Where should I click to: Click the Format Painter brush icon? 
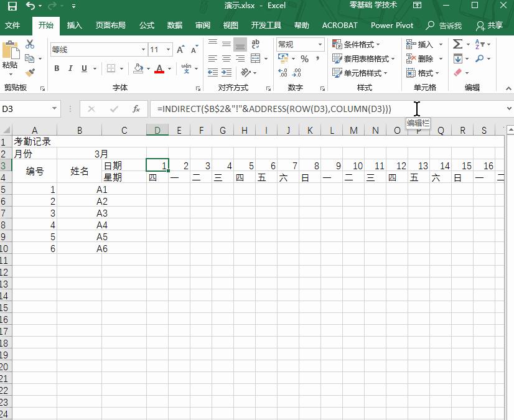click(x=30, y=73)
